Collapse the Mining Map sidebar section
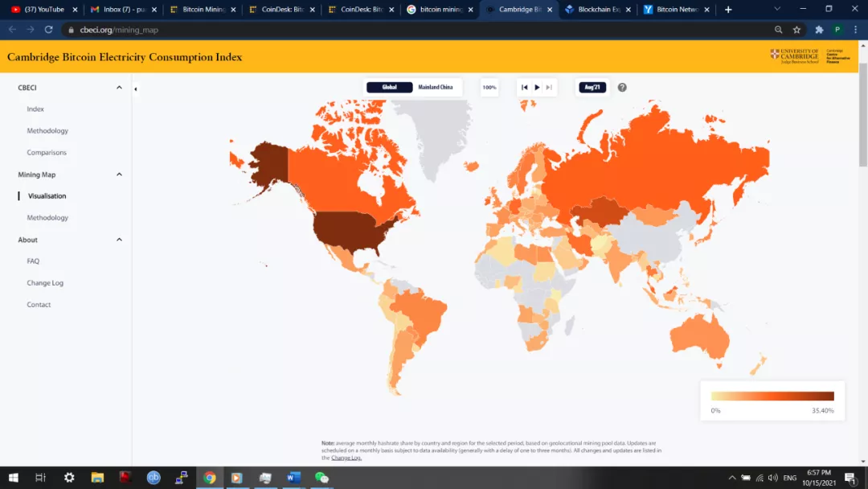The width and height of the screenshot is (868, 489). tap(119, 175)
